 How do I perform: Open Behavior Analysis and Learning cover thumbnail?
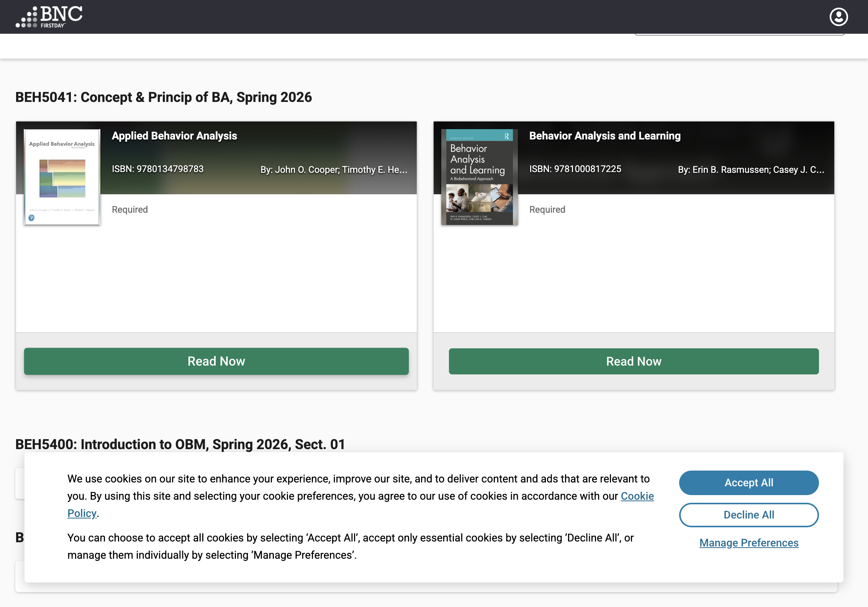tap(479, 177)
